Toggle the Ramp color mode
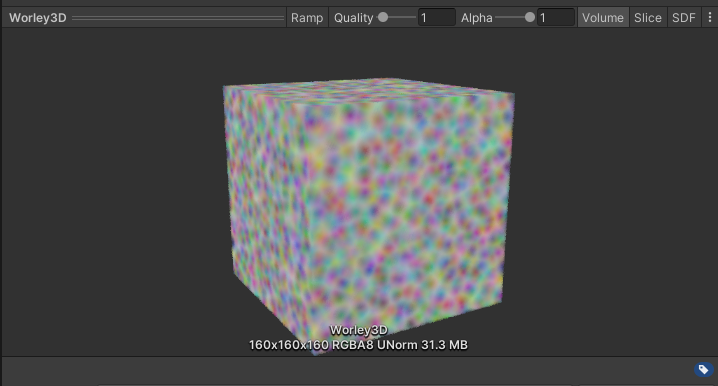The width and height of the screenshot is (718, 386). pyautogui.click(x=307, y=17)
